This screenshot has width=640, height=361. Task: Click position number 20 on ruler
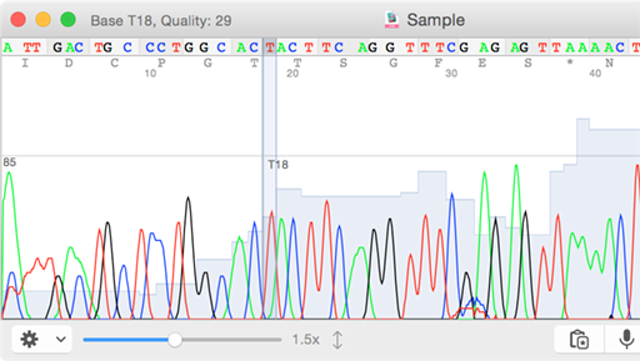pos(292,74)
